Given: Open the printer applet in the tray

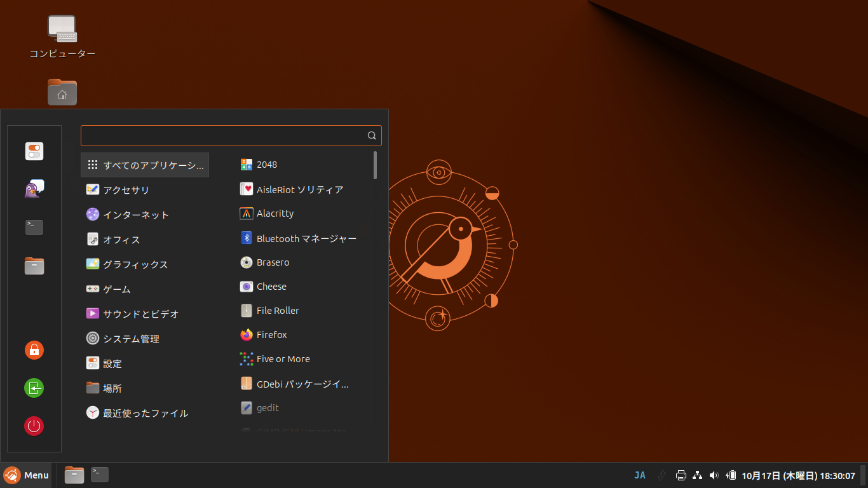Looking at the screenshot, I should [681, 475].
